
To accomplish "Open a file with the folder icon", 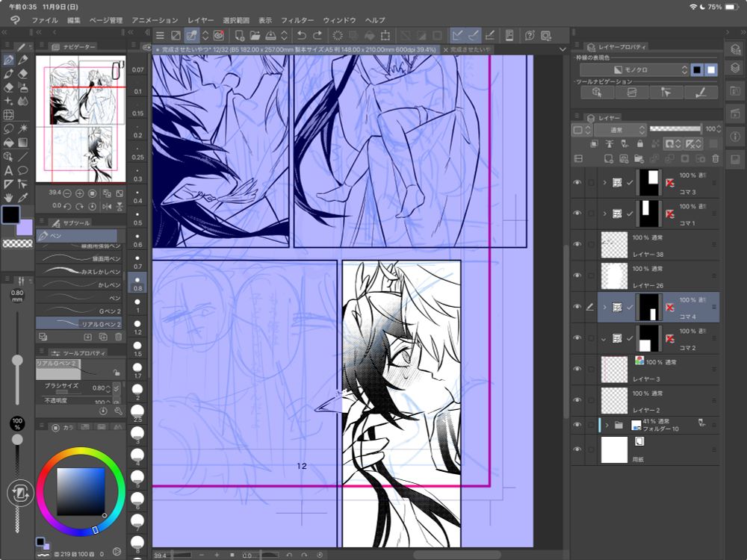I will 255,35.
